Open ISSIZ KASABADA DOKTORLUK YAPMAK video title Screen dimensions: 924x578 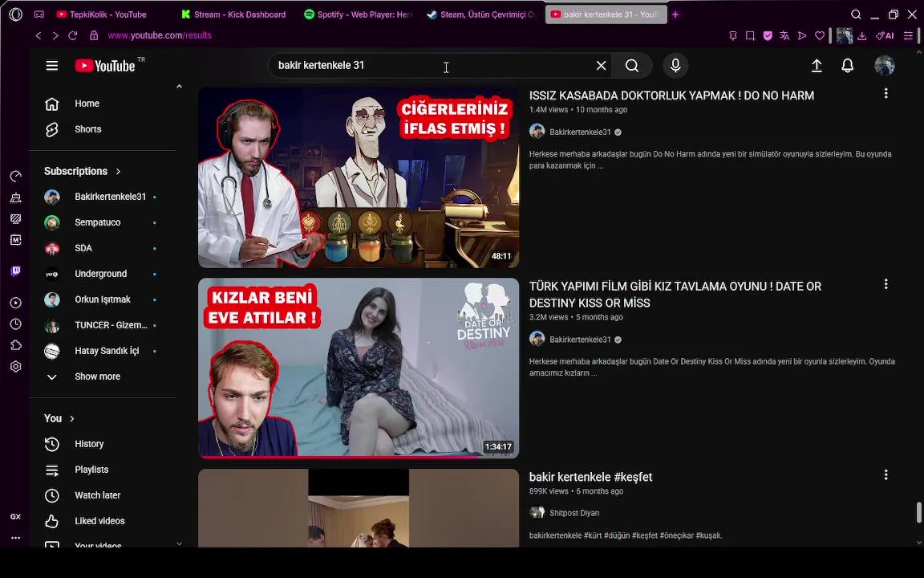pos(671,96)
